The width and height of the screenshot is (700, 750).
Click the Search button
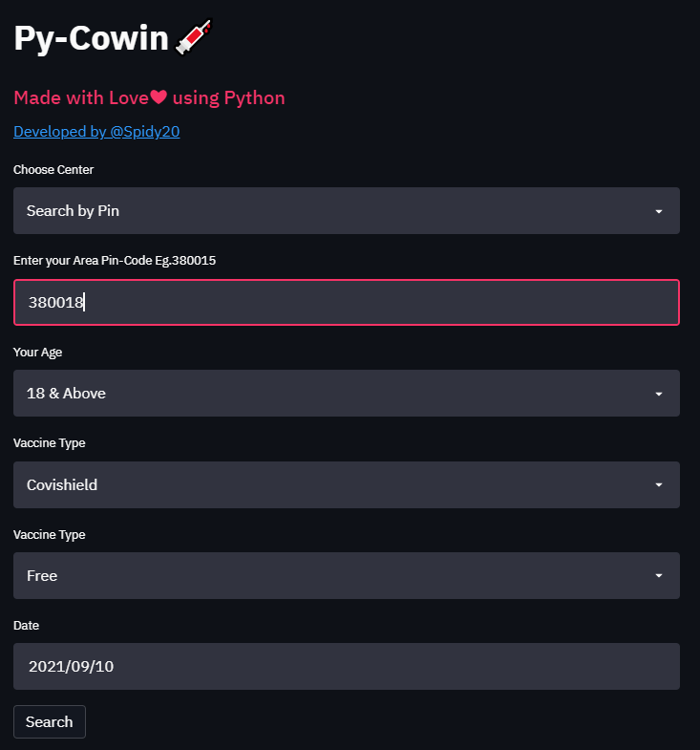click(x=50, y=721)
